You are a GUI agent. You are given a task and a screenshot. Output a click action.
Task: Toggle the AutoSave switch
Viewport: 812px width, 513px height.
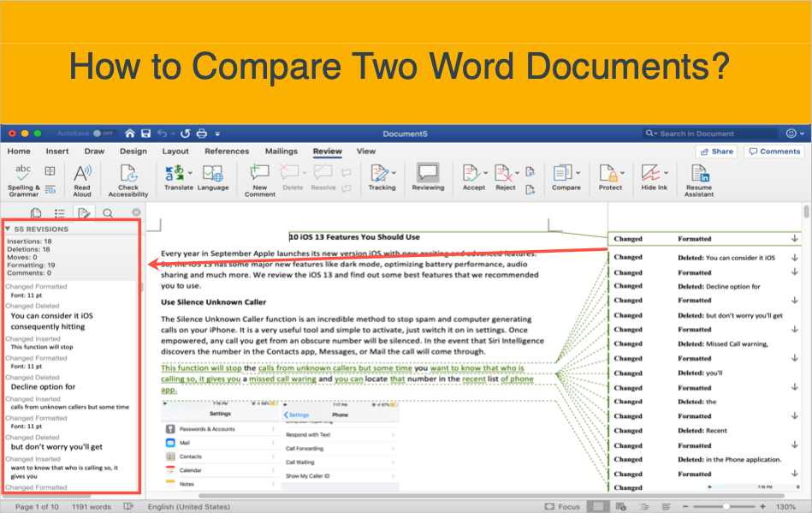tap(103, 133)
